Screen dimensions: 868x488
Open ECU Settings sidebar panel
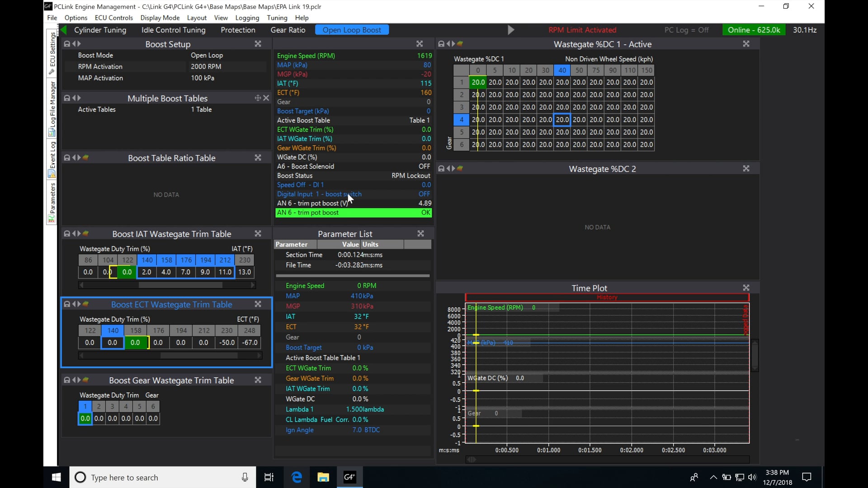[x=52, y=53]
